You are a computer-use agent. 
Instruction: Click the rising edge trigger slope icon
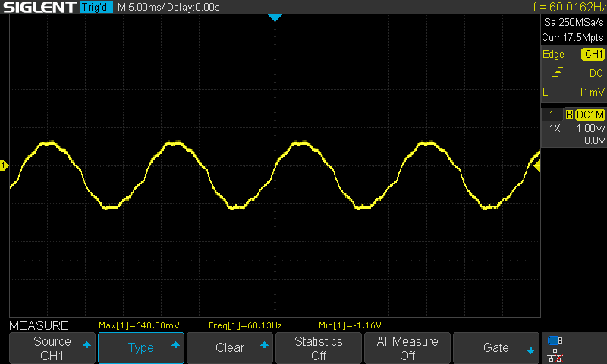click(x=558, y=73)
